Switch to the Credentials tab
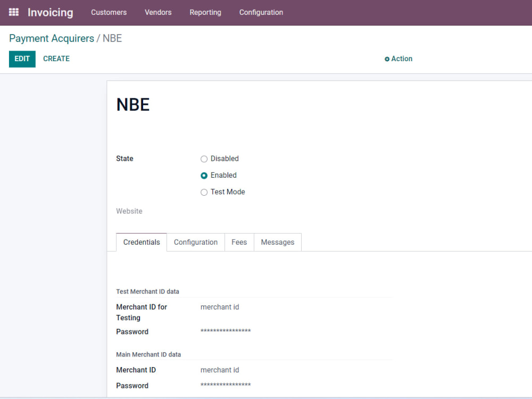The height and width of the screenshot is (399, 532). tap(142, 242)
